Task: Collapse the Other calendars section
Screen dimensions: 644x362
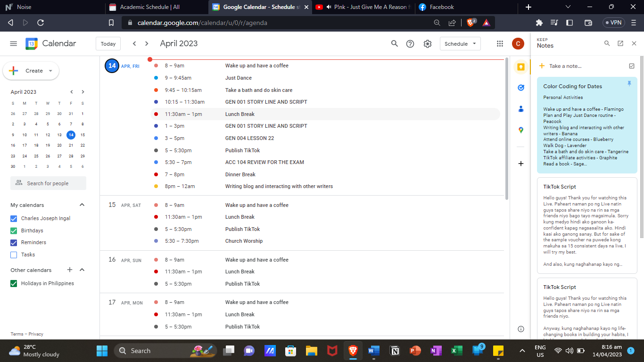Action: (x=82, y=270)
